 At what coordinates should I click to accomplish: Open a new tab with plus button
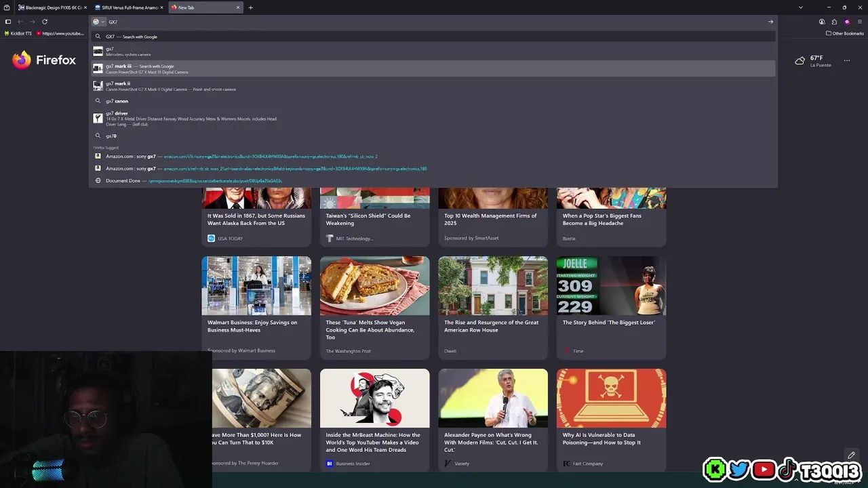(x=250, y=7)
